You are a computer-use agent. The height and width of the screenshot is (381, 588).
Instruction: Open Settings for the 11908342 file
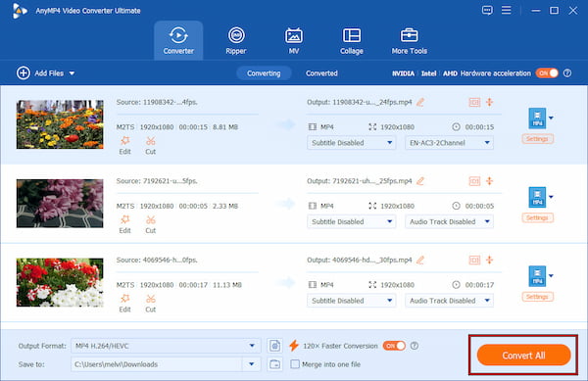(537, 139)
